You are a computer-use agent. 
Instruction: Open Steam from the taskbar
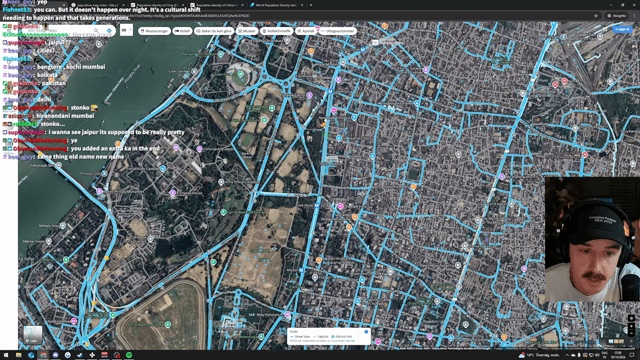tap(80, 355)
